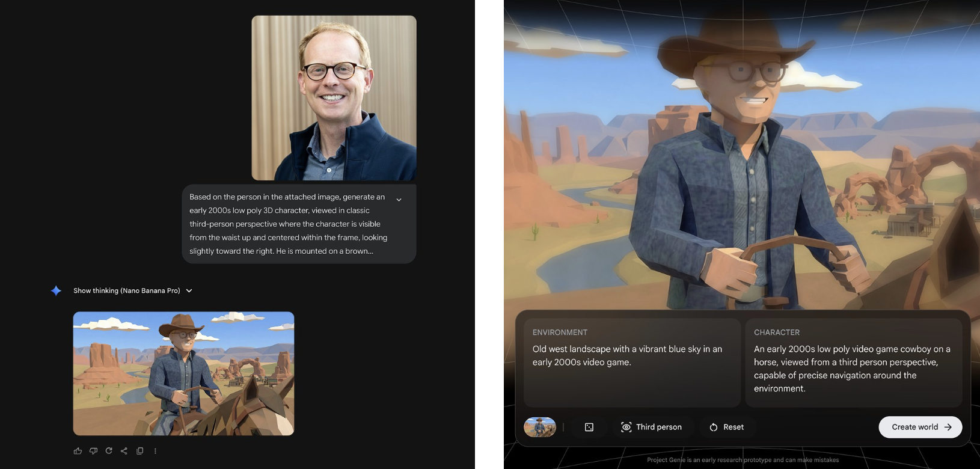Open the uploaded portrait photo
The height and width of the screenshot is (469, 980).
[x=334, y=98]
